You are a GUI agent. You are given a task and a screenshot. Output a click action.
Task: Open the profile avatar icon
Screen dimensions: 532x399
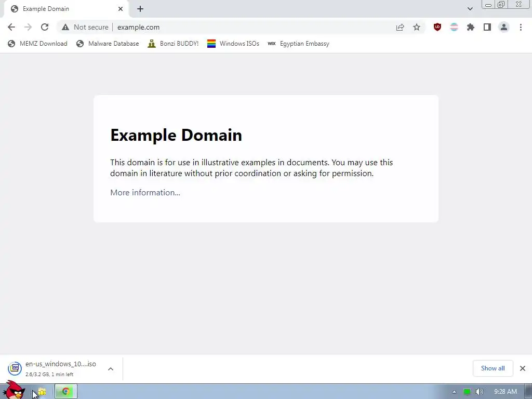pos(504,27)
